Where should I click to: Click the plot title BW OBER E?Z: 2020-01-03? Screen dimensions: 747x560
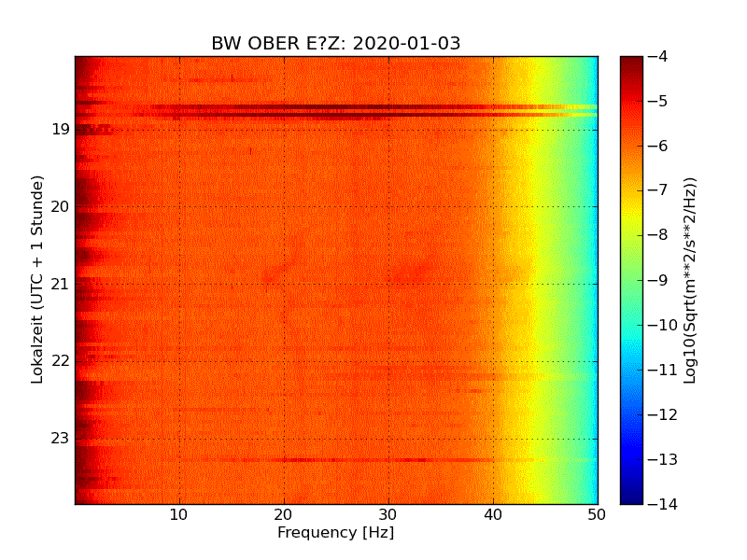click(336, 43)
